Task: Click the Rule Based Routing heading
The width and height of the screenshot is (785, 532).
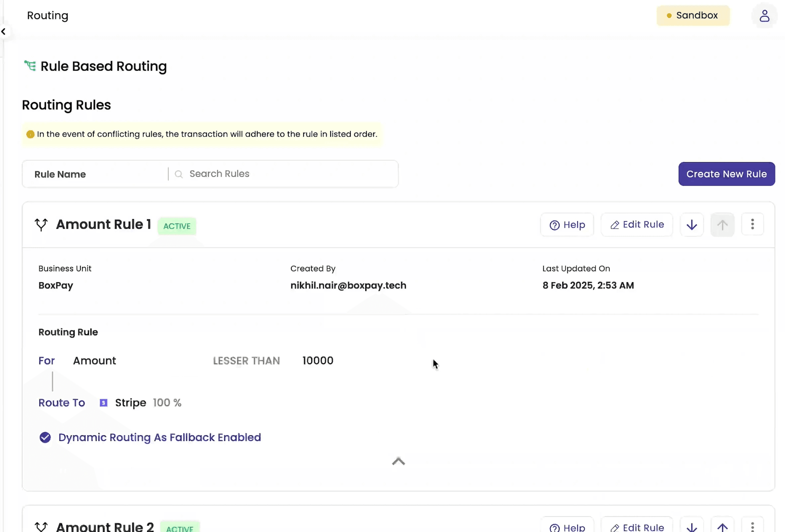Action: (104, 66)
